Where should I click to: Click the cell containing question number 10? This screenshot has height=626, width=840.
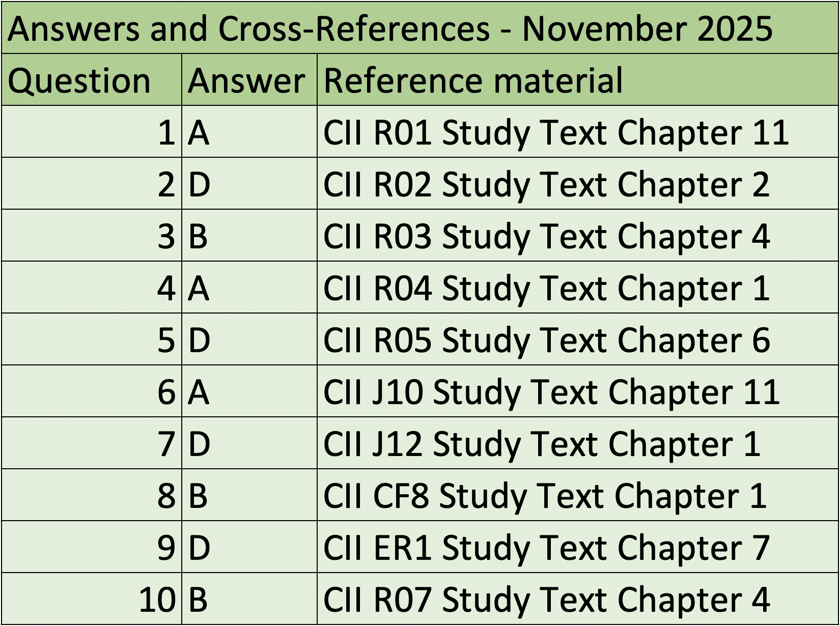coord(92,600)
